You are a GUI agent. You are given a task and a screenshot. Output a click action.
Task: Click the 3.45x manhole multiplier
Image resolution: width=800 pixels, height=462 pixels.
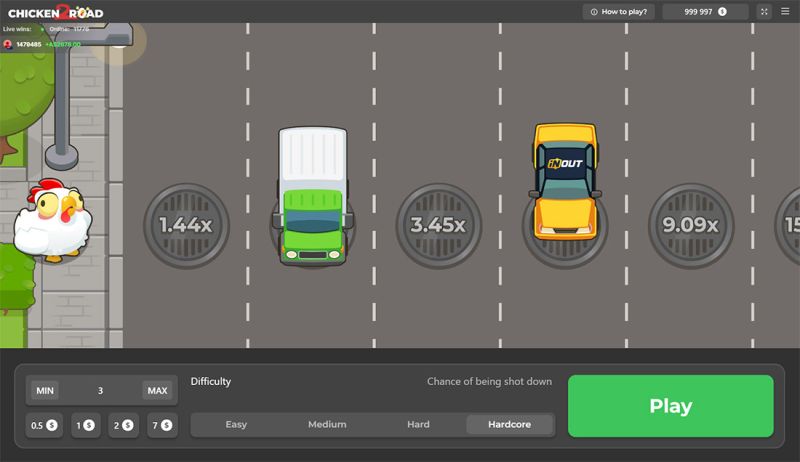[438, 225]
